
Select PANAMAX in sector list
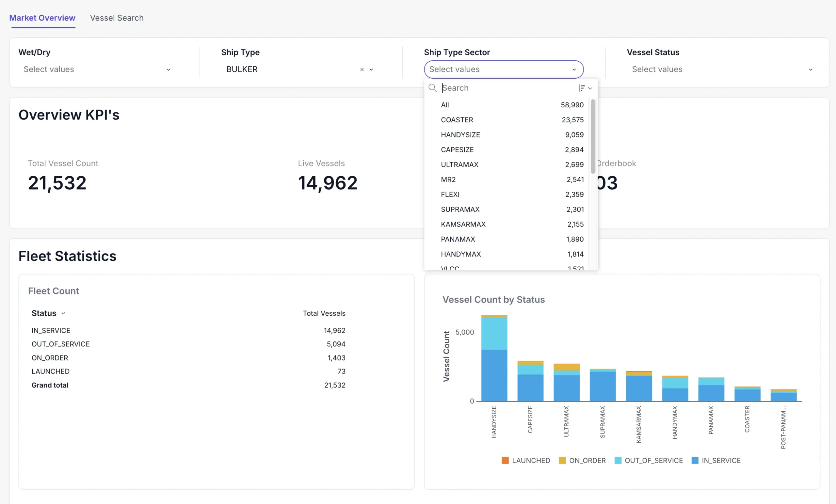[507, 239]
